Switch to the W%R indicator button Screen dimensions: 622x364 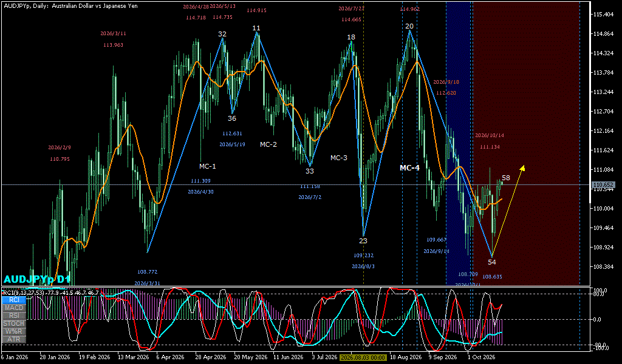click(14, 331)
